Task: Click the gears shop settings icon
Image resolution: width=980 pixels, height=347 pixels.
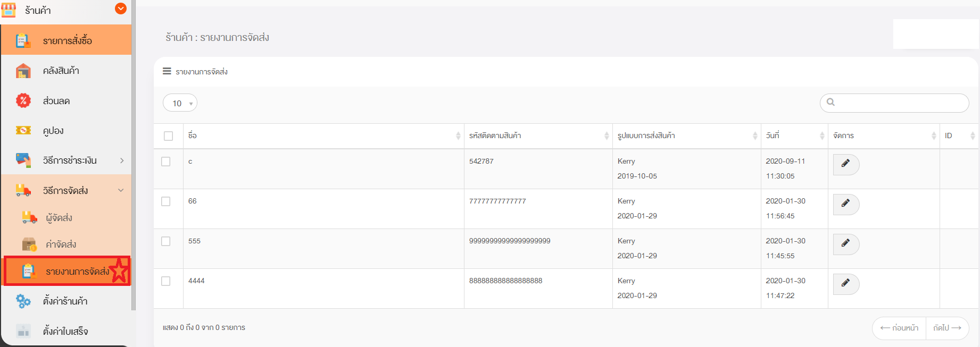Action: [23, 301]
